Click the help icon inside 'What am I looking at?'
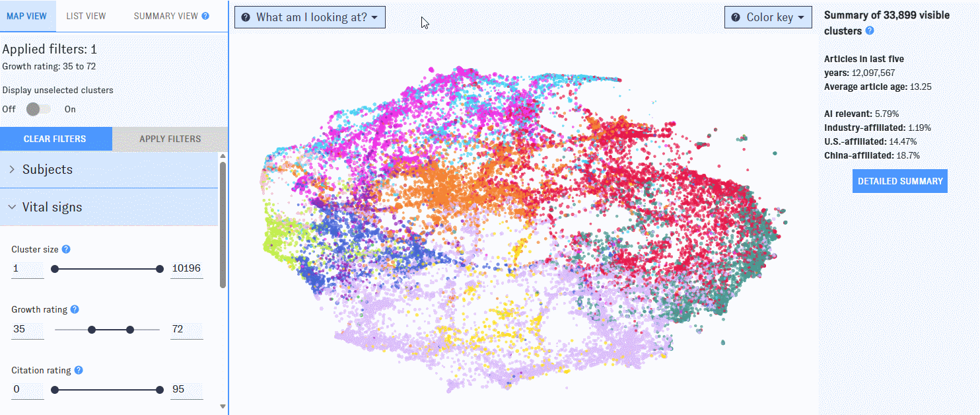The image size is (980, 415). [246, 17]
